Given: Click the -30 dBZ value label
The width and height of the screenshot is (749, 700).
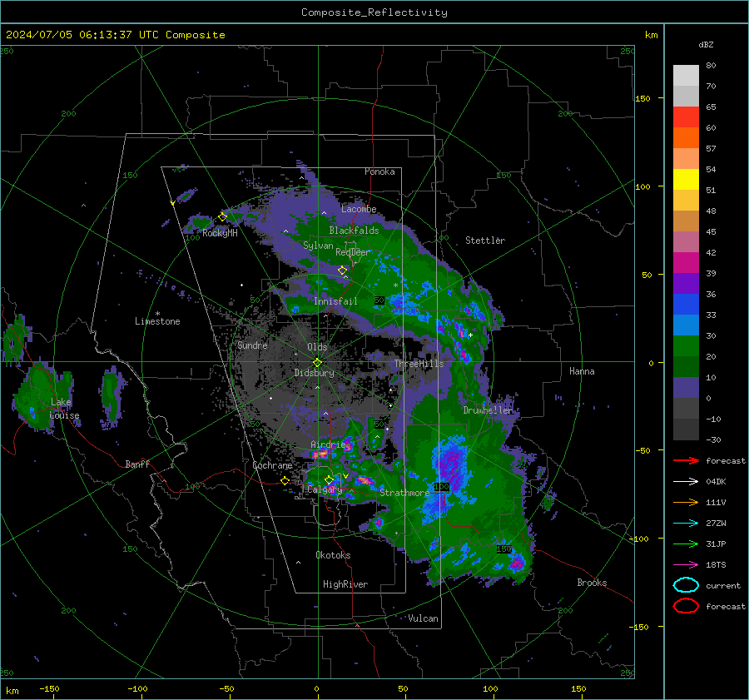Looking at the screenshot, I should (x=713, y=439).
